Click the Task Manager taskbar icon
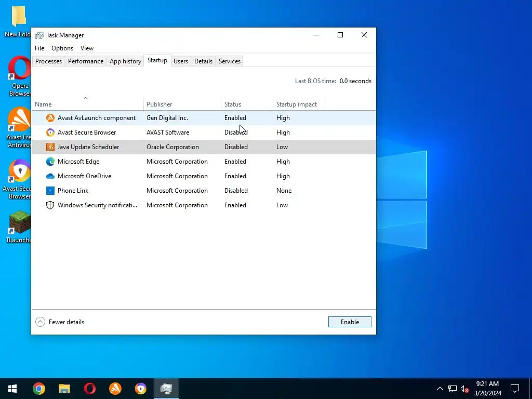 pyautogui.click(x=166, y=389)
